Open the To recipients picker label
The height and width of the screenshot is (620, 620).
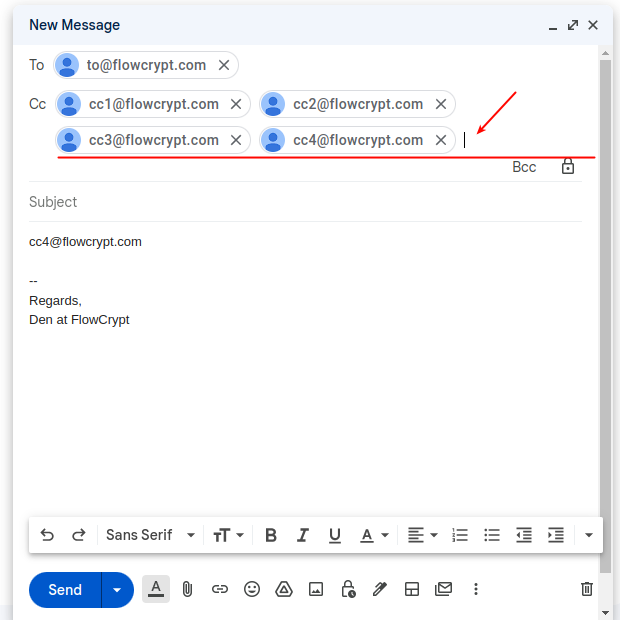(36, 65)
